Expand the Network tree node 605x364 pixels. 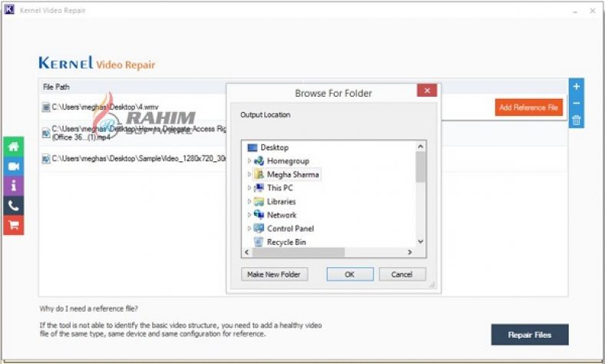click(x=250, y=214)
